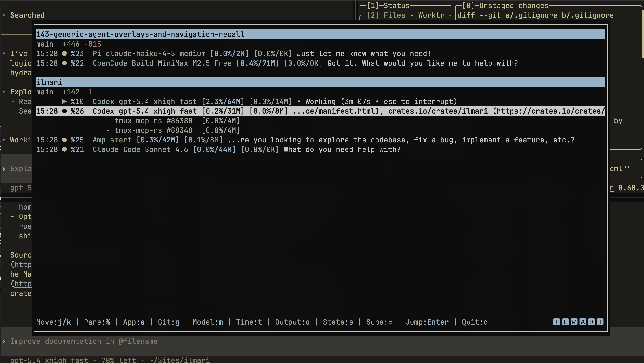Click the status dot for pane %22
644x363 pixels.
tap(64, 63)
